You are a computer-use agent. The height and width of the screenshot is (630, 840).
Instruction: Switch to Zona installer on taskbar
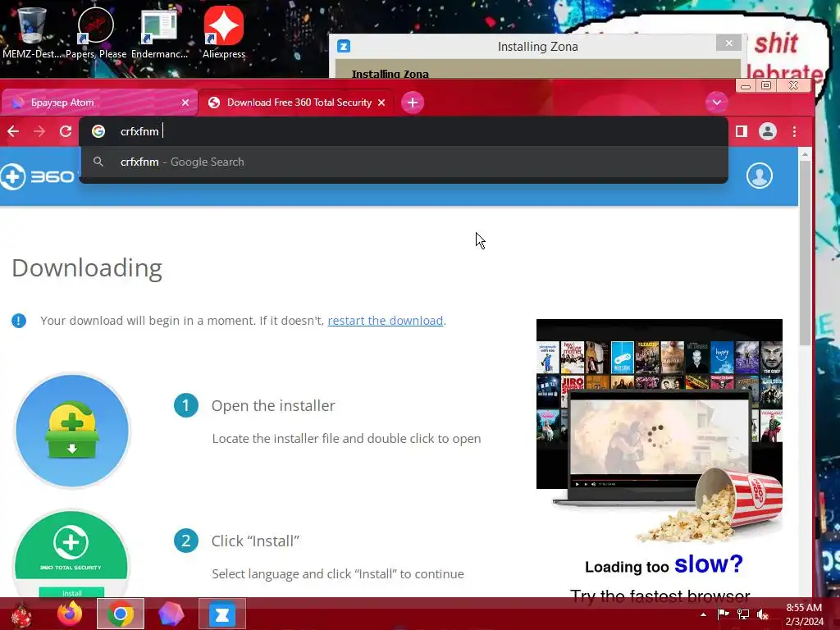pyautogui.click(x=222, y=614)
